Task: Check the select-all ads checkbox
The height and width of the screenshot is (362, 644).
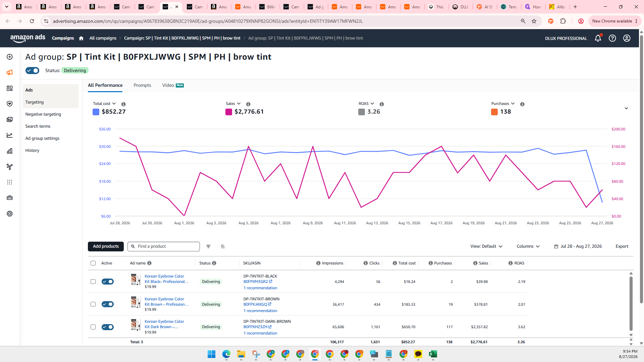Action: coord(93,263)
